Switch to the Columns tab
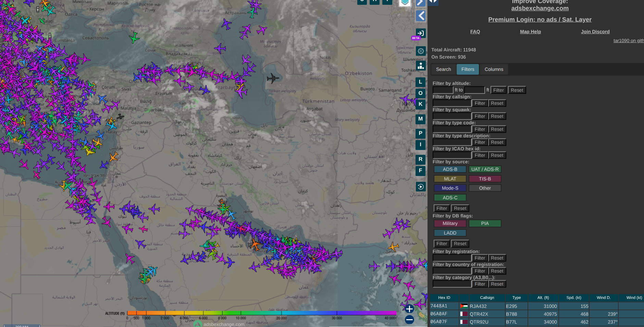This screenshot has height=327, width=644. click(494, 69)
